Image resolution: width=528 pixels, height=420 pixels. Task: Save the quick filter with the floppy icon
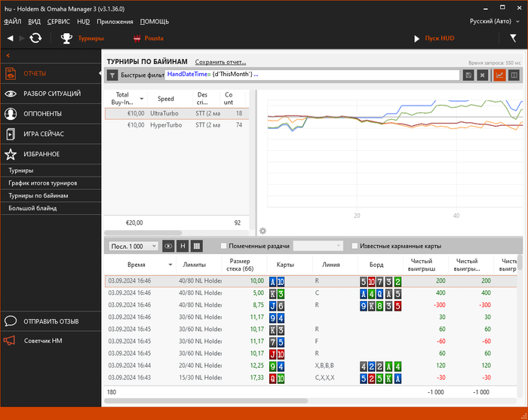(468, 75)
